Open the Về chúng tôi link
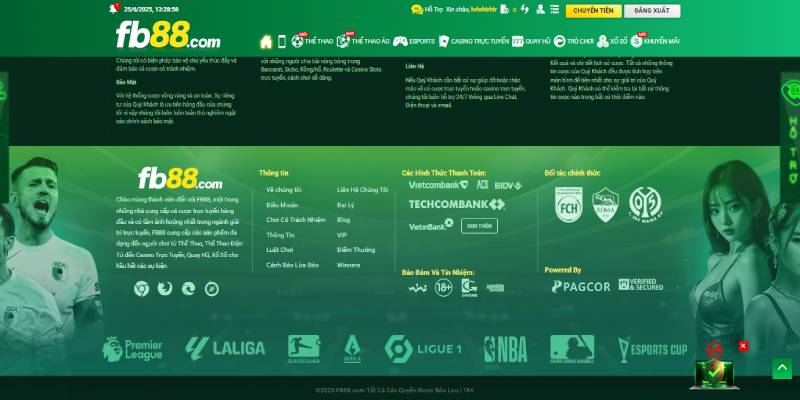This screenshot has height=400, width=800. click(284, 190)
